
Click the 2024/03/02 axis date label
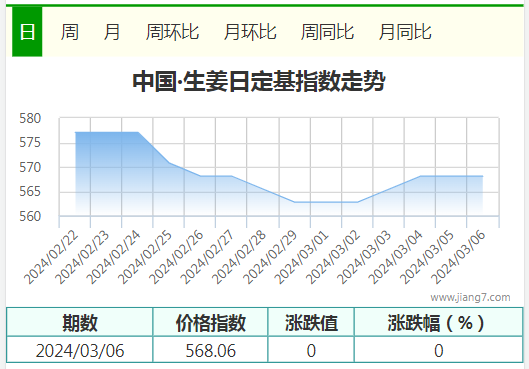tap(333, 258)
